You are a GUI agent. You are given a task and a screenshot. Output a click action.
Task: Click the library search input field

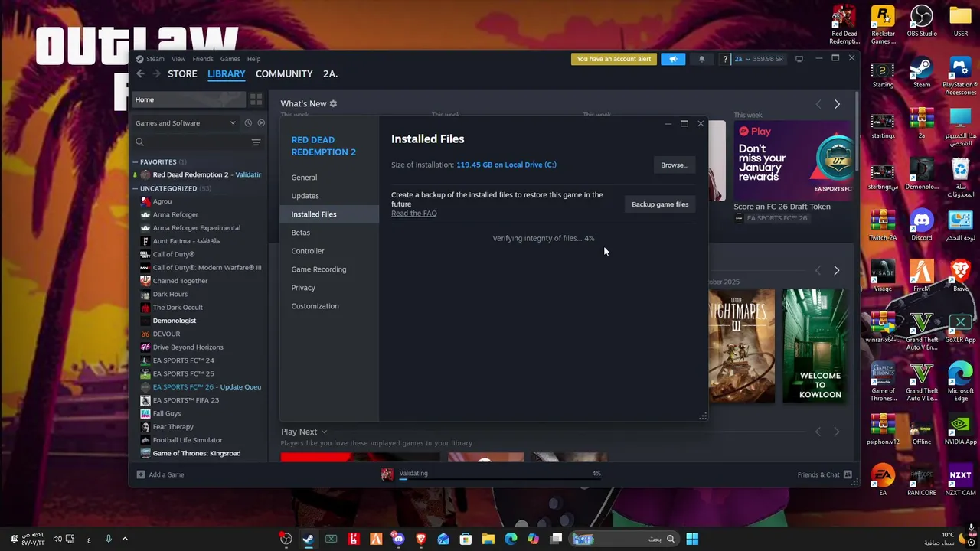click(196, 142)
